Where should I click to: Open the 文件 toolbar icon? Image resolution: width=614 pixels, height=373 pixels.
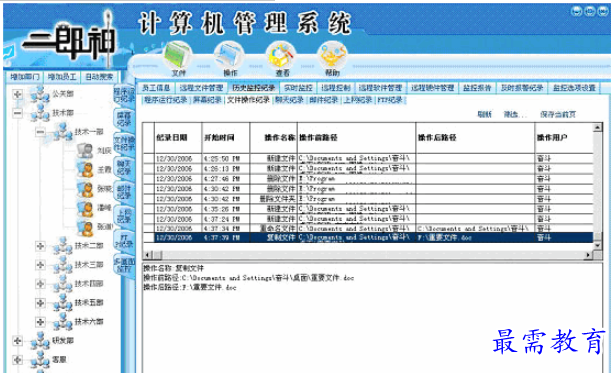click(x=178, y=56)
